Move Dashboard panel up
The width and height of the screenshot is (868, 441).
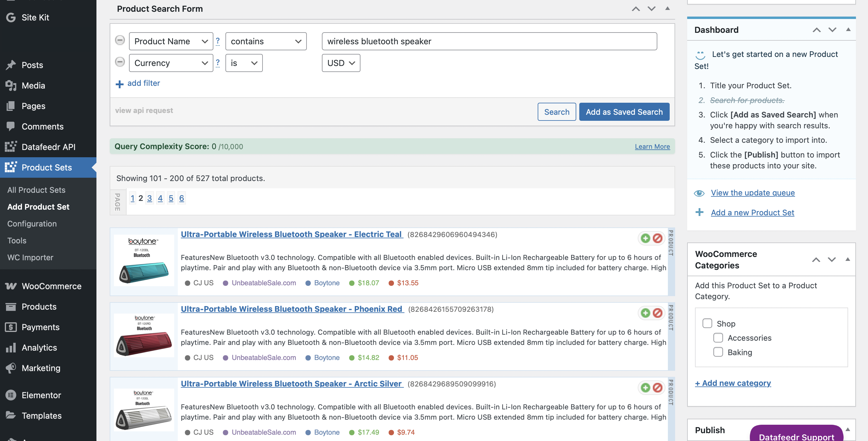point(816,30)
